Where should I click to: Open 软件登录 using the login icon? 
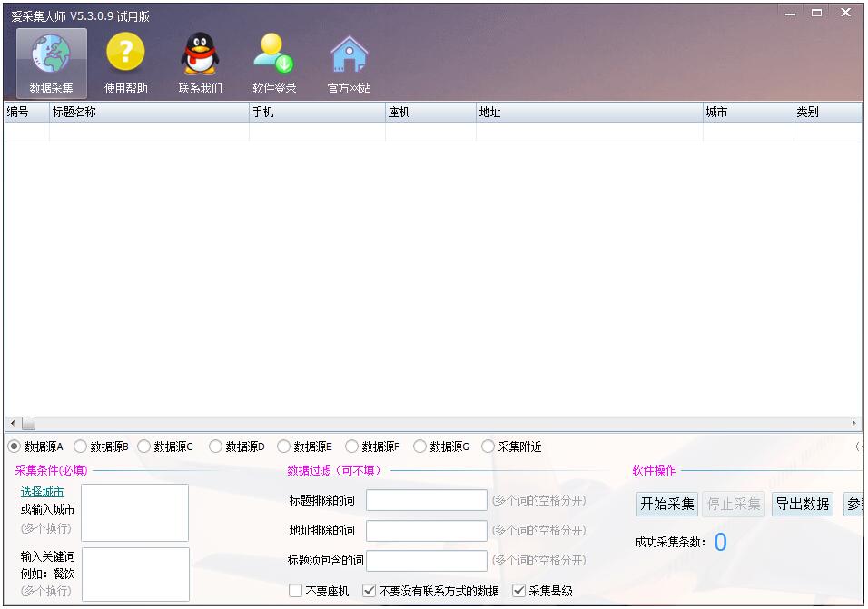272,54
